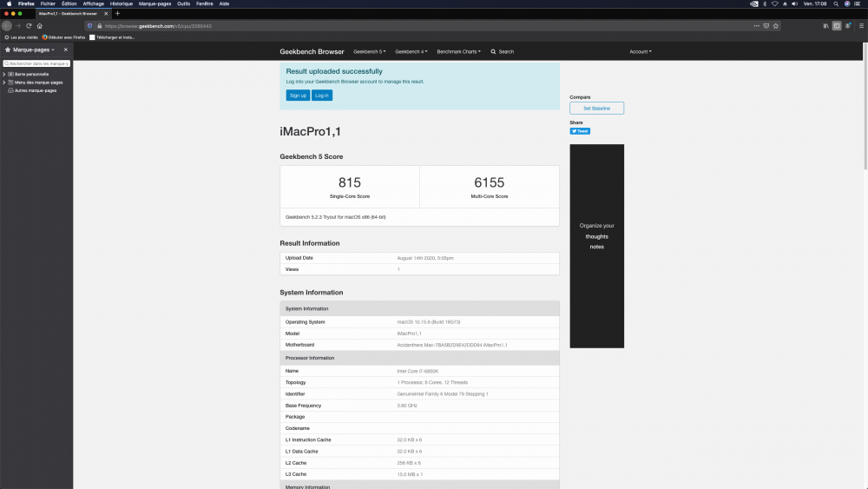Open the tracking protection shield icon
This screenshot has width=868, height=489.
click(89, 26)
